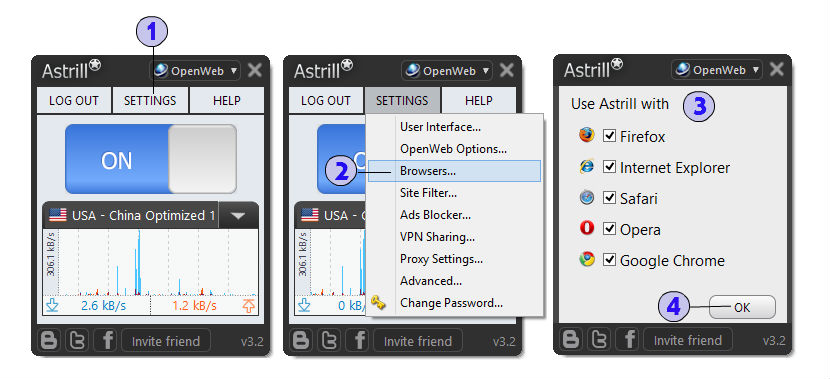Screen dimensions: 830x379
Task: Click the Astrill logo in right window
Action: coord(593,69)
